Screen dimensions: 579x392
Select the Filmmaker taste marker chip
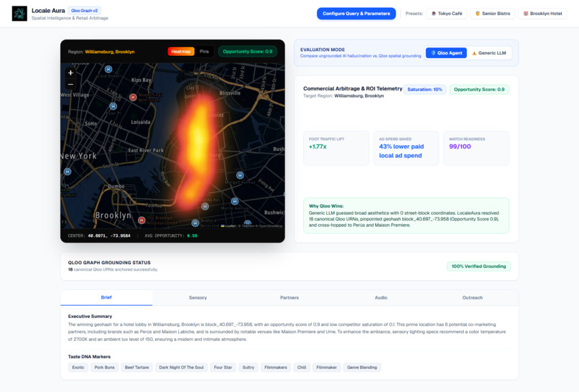click(x=326, y=368)
